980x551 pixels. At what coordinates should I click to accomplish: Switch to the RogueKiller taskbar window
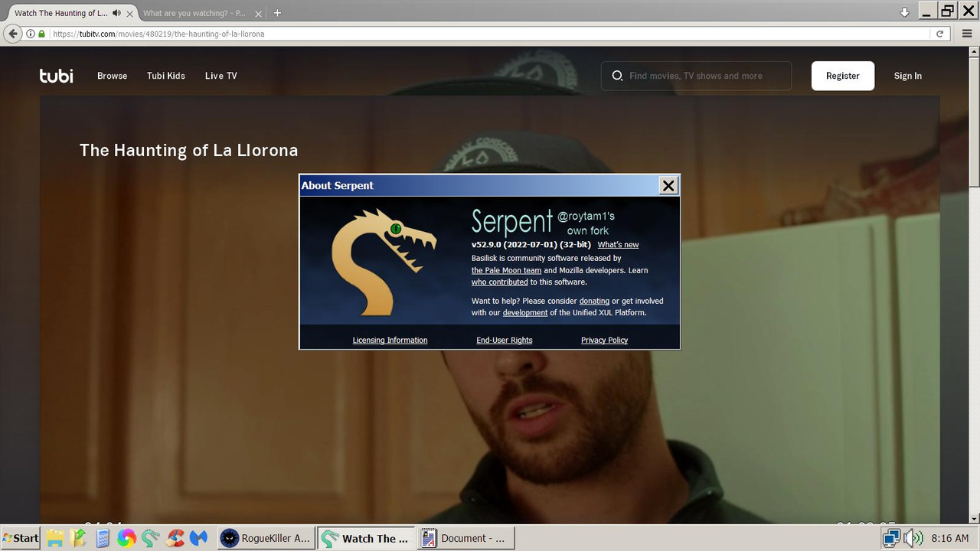click(266, 538)
